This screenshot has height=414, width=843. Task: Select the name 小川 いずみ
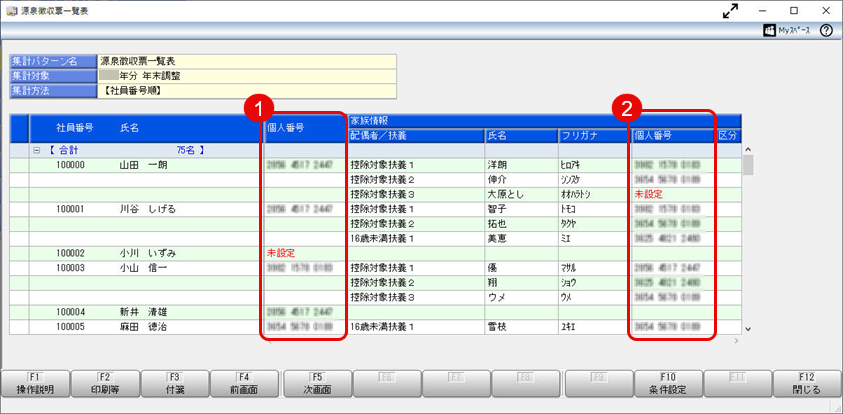[x=147, y=253]
